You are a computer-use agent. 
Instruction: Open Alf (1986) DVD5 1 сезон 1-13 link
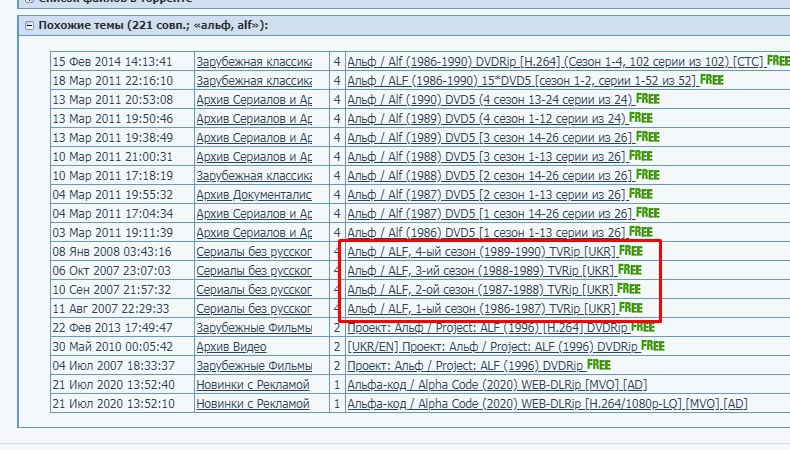point(487,233)
